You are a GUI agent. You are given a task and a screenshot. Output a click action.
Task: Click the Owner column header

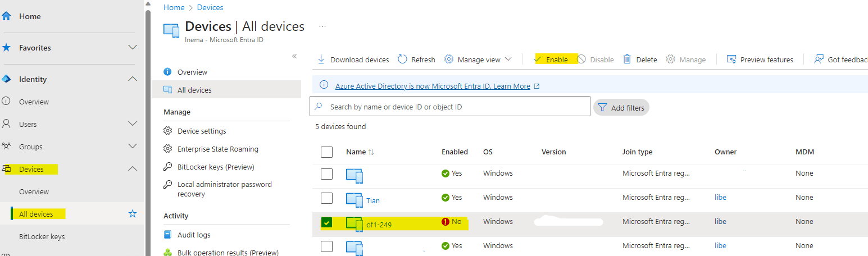725,152
